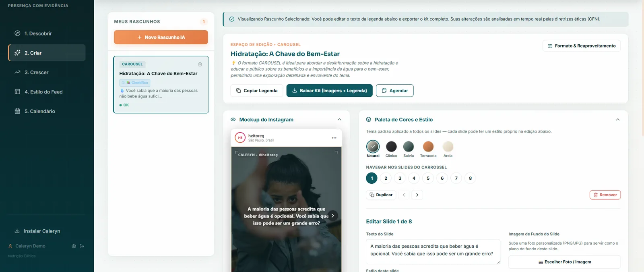The image size is (644, 272).
Task: Click the logout icon beside Caleryn Demo
Action: [x=82, y=246]
